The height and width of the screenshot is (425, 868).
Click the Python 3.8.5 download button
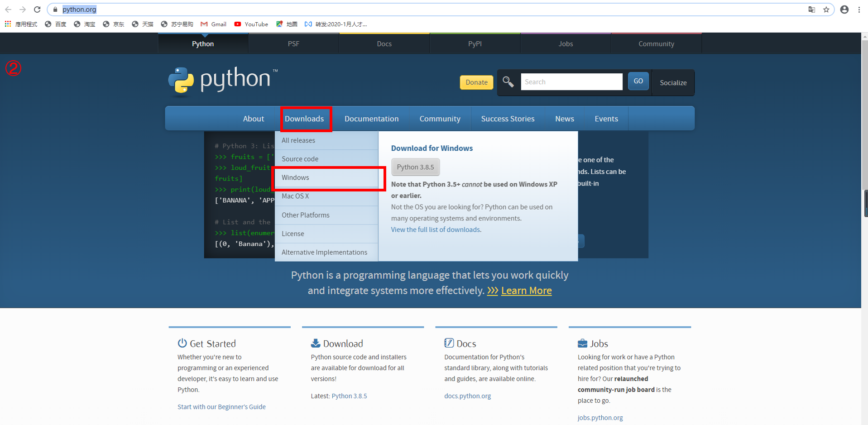point(415,167)
